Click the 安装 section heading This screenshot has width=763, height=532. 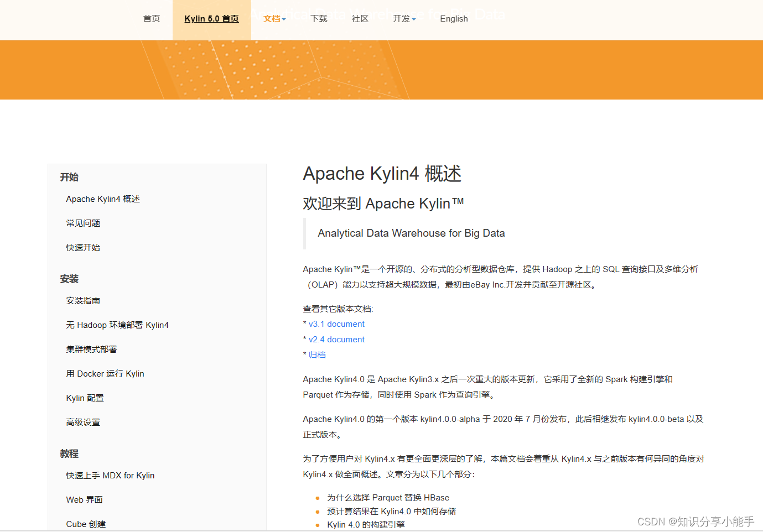tap(69, 279)
